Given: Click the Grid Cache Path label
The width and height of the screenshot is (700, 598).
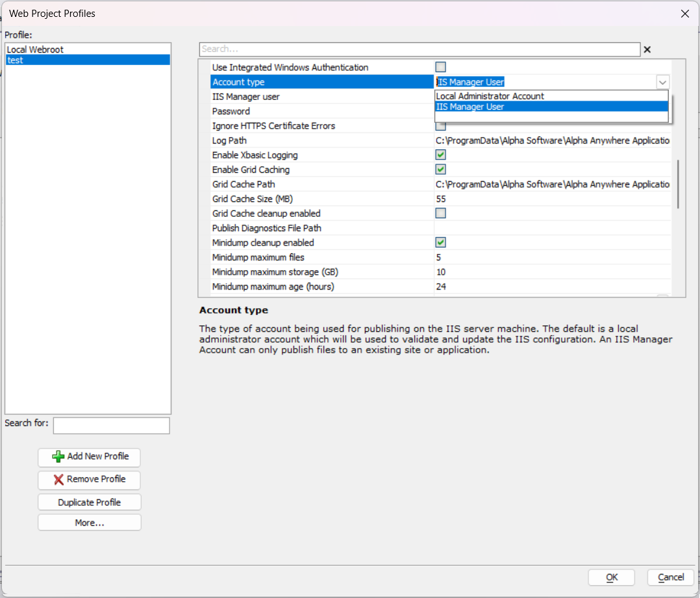Looking at the screenshot, I should pos(244,184).
